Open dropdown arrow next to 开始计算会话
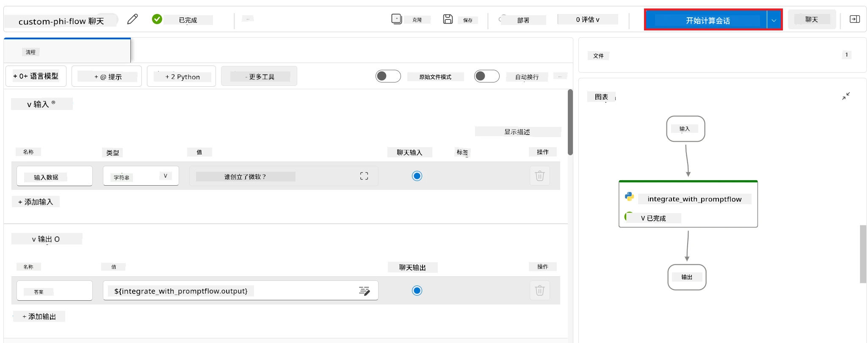Screen dimensions: 868x343 click(x=774, y=20)
